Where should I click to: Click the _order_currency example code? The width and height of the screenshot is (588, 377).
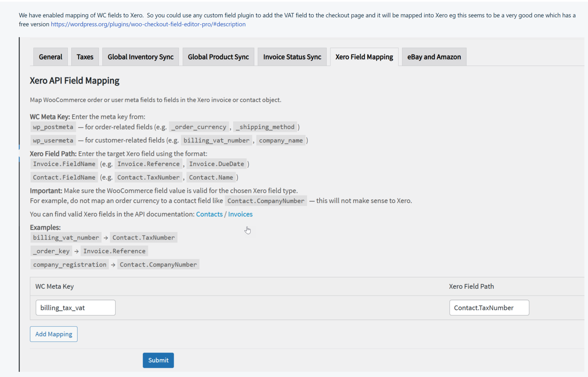click(x=199, y=127)
